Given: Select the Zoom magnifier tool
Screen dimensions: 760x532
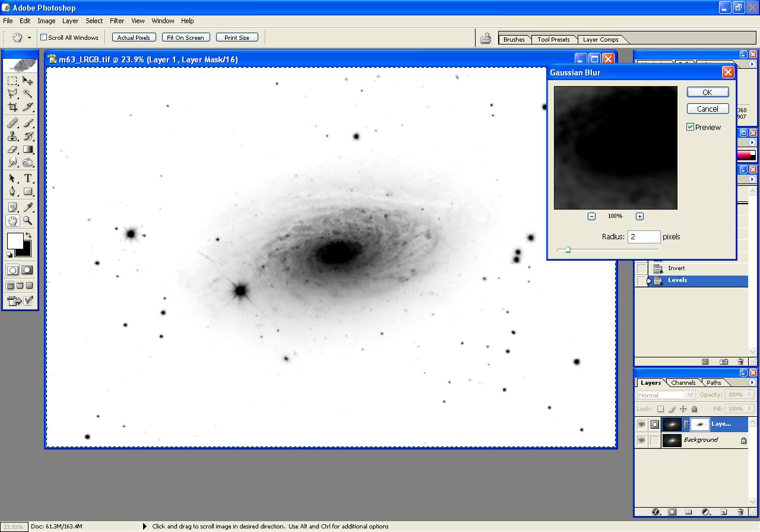Looking at the screenshot, I should (28, 221).
